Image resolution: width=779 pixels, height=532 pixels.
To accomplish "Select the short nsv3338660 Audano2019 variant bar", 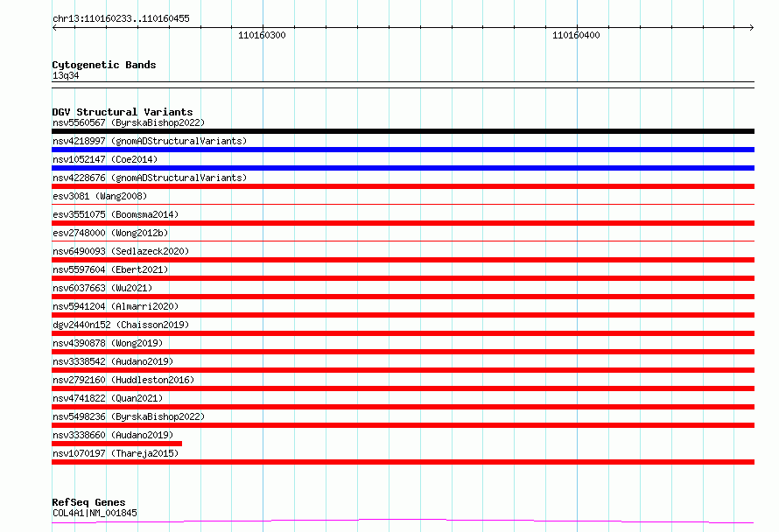I will (116, 444).
